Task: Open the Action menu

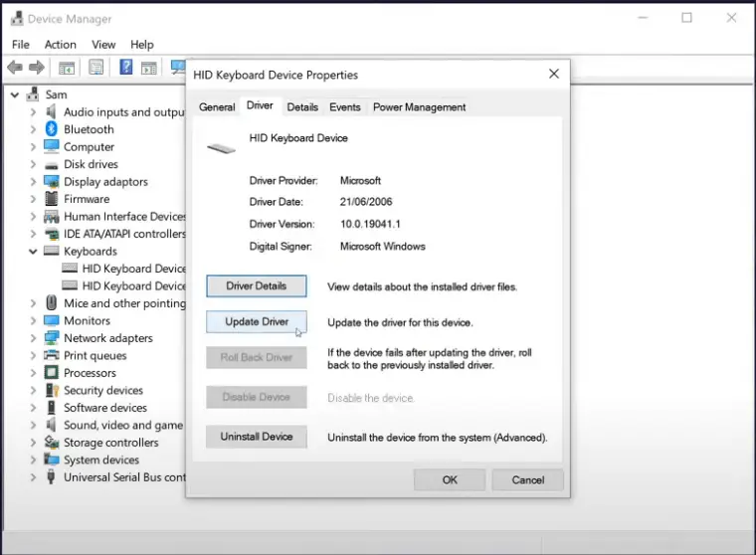Action: [61, 45]
